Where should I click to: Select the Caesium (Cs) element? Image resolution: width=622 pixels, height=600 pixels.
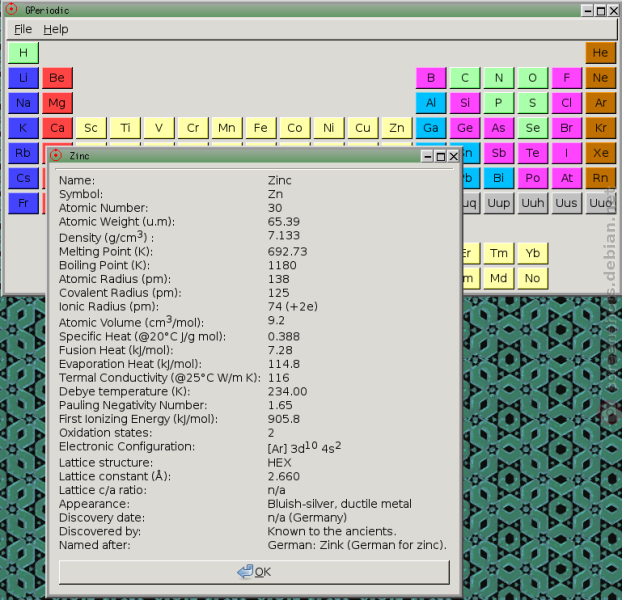coord(23,178)
